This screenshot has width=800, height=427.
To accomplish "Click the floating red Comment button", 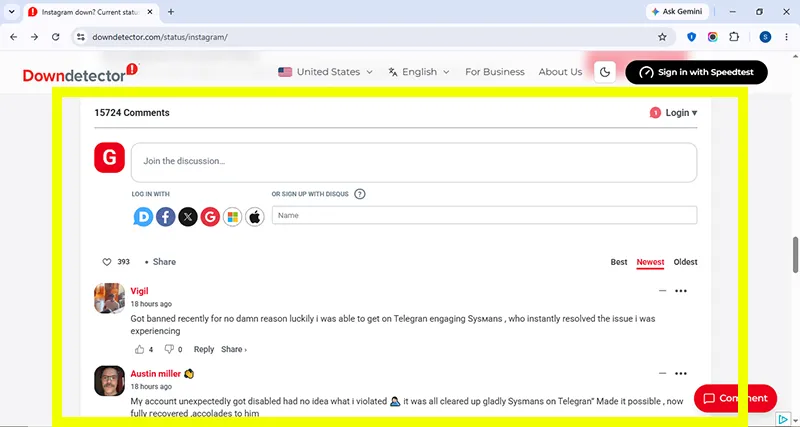I will coord(735,398).
